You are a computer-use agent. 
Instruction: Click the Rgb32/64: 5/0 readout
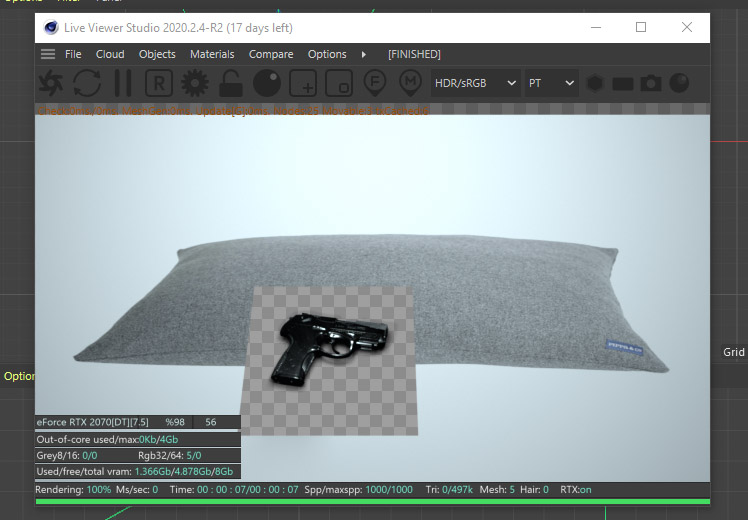click(x=169, y=455)
